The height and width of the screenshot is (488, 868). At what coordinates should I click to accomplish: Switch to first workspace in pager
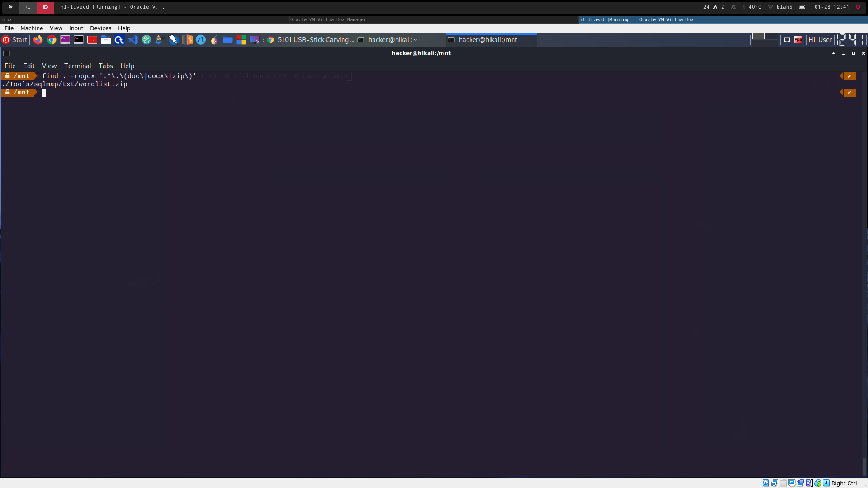[758, 37]
